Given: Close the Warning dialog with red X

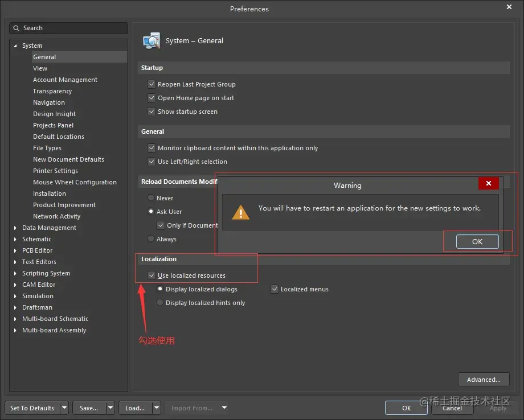Looking at the screenshot, I should 488,183.
